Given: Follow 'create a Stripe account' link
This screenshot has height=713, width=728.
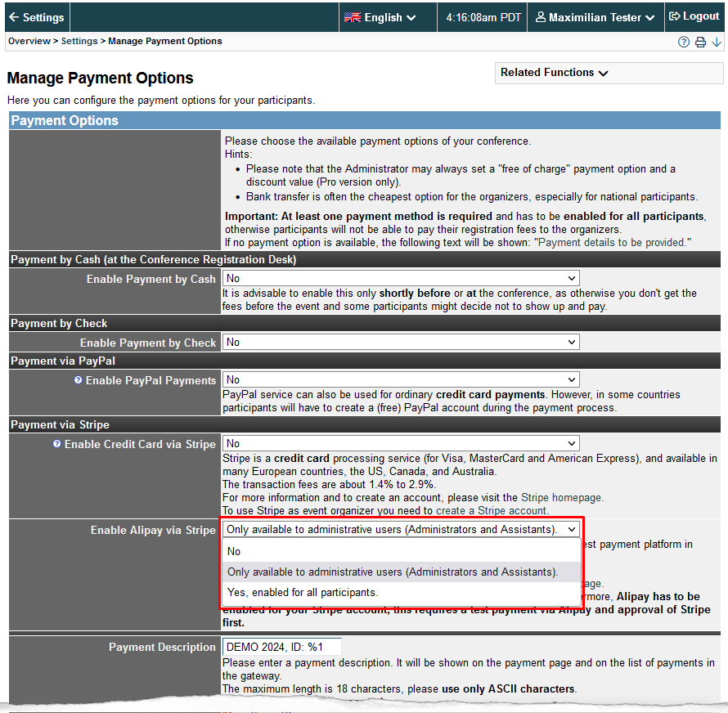Looking at the screenshot, I should pyautogui.click(x=492, y=510).
